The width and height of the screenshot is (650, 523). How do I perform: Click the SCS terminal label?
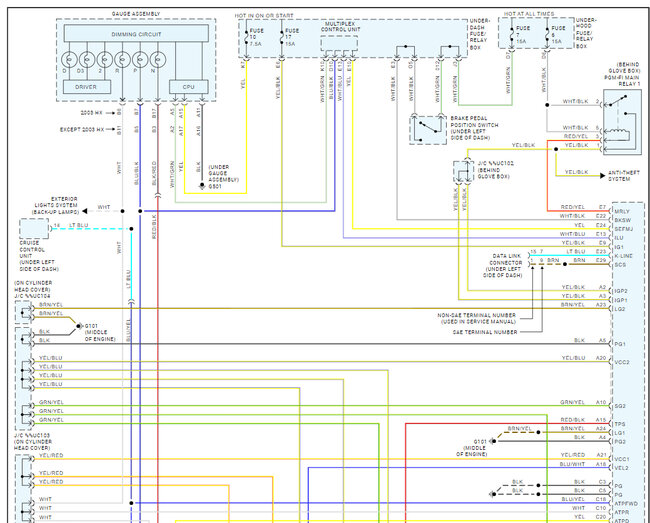coord(620,264)
